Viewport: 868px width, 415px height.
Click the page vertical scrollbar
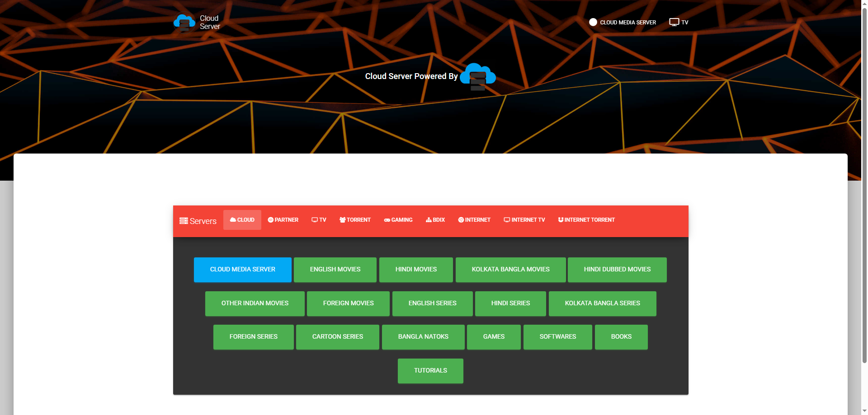click(x=864, y=181)
